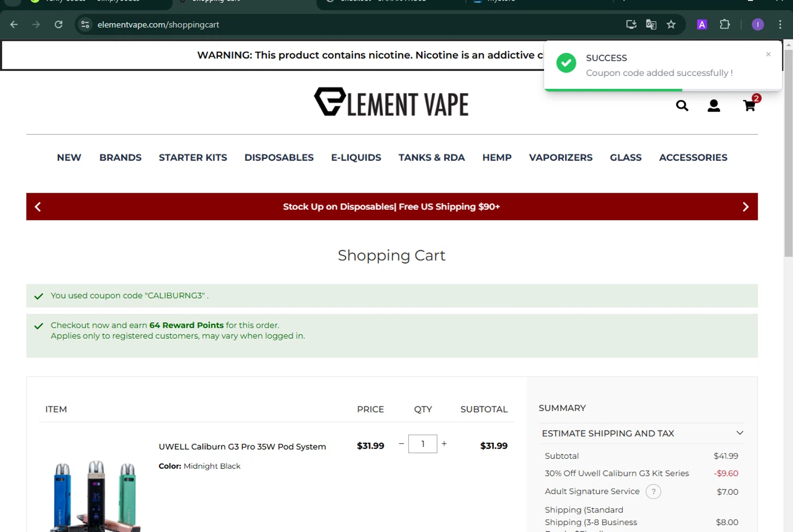This screenshot has width=793, height=532.
Task: Click the Element Vape logo
Action: pos(391,102)
